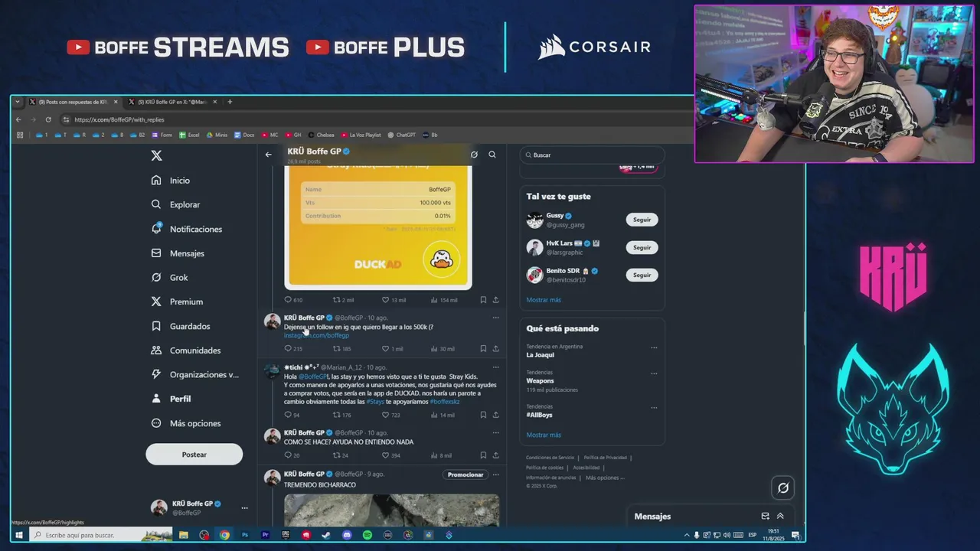Follow Gussy account

[642, 220]
